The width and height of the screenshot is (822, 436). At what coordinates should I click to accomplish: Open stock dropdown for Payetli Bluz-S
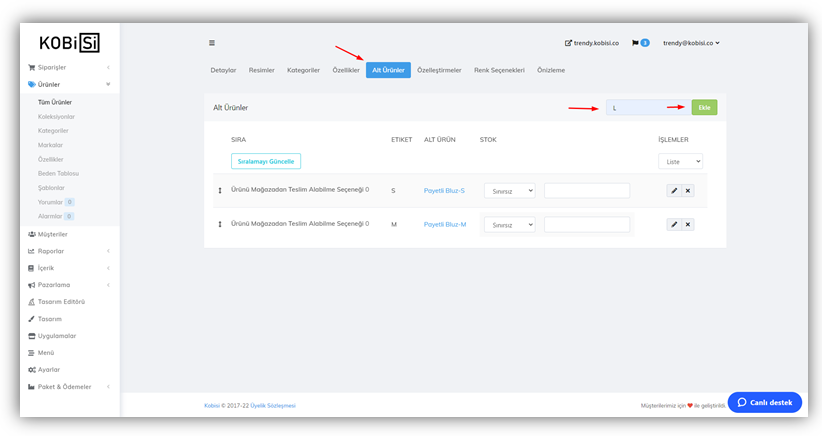pyautogui.click(x=509, y=190)
